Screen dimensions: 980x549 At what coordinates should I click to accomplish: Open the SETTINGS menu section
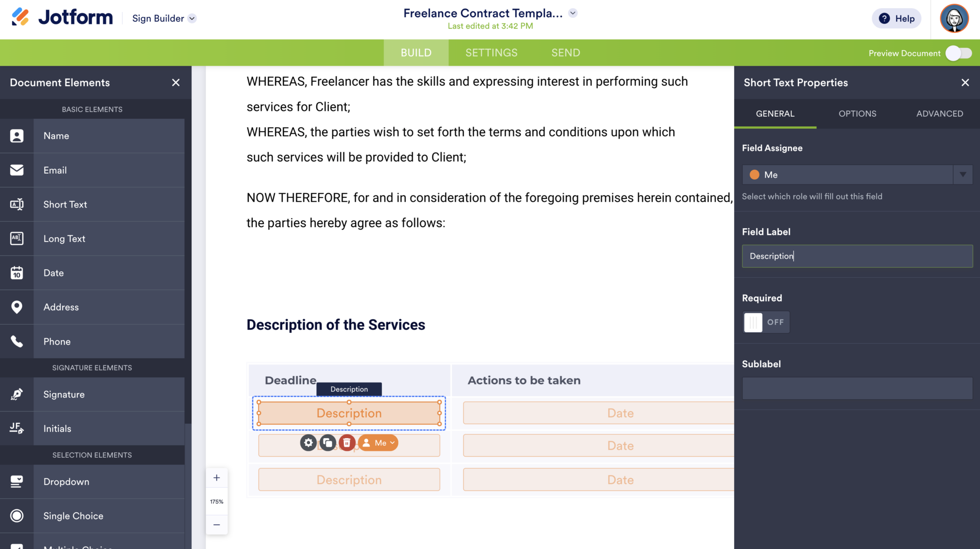point(491,53)
